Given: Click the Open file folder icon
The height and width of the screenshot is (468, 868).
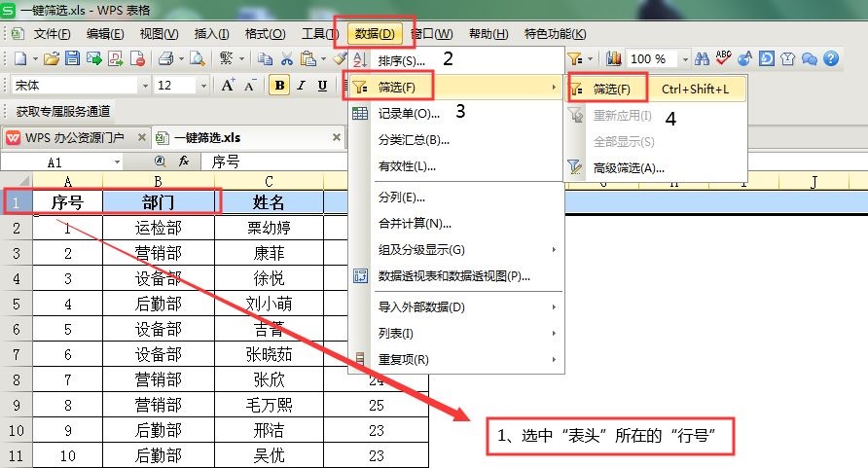Looking at the screenshot, I should point(52,58).
